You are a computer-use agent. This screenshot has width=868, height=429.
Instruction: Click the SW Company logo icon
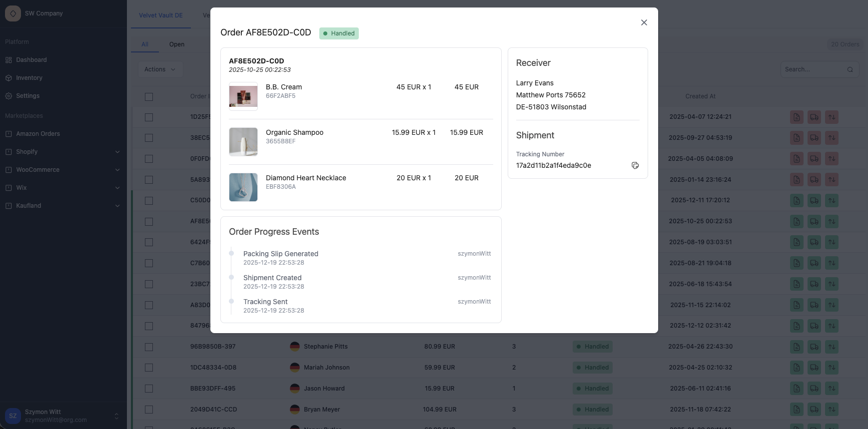coord(13,13)
